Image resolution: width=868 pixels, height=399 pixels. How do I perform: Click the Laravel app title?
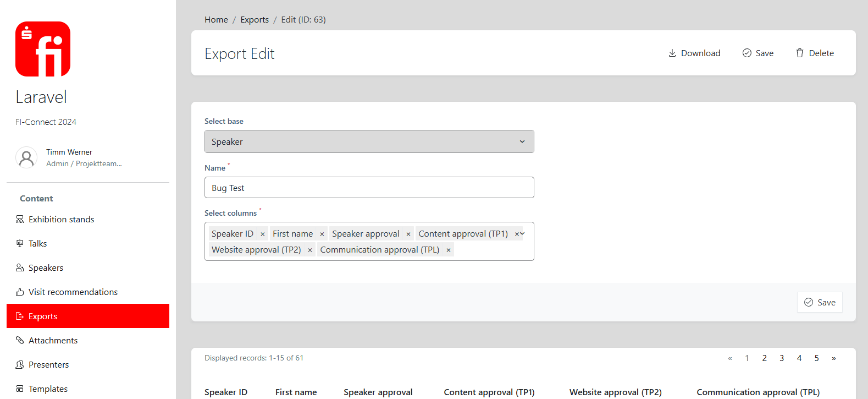[41, 97]
